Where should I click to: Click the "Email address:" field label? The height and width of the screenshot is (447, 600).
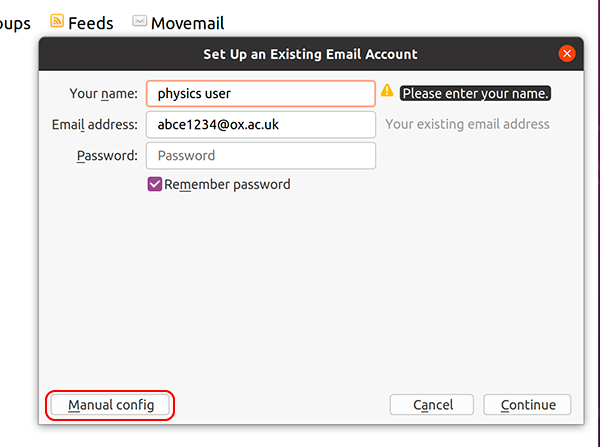(95, 125)
